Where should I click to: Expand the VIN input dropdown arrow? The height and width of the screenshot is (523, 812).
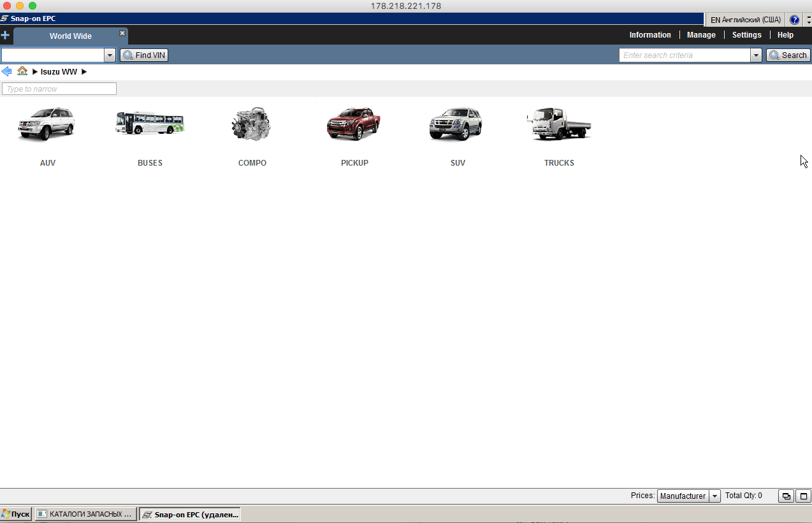(110, 55)
